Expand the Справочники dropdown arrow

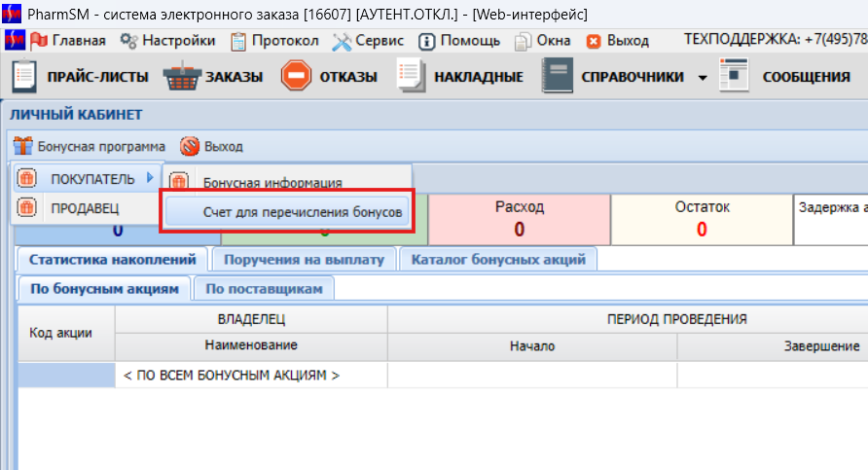click(x=703, y=78)
